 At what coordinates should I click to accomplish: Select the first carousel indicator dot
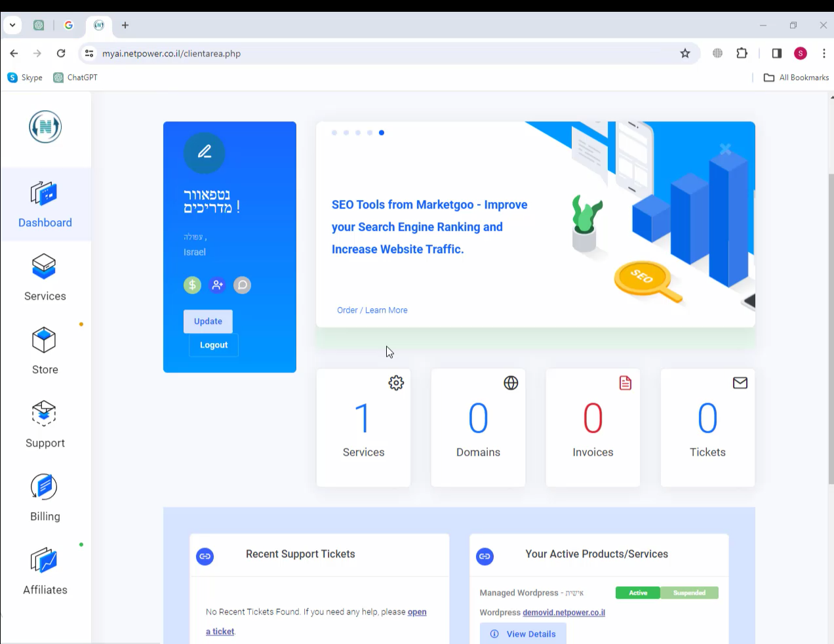334,132
